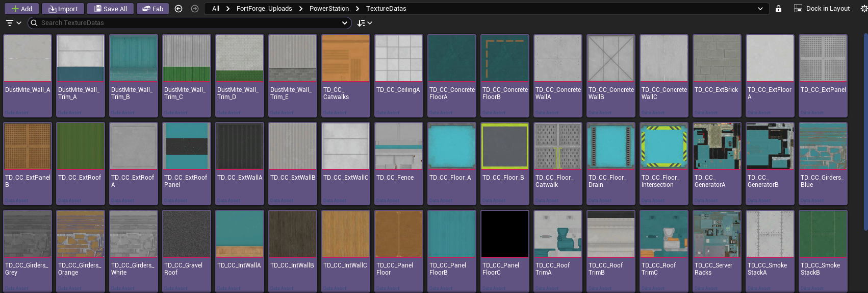The width and height of the screenshot is (868, 293).
Task: Go forward with the right arrow button
Action: coord(195,9)
